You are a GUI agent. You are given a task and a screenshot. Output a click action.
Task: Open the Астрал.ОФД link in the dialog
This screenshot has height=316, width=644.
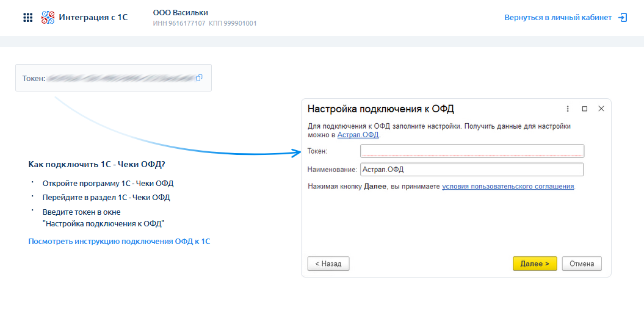click(x=358, y=135)
